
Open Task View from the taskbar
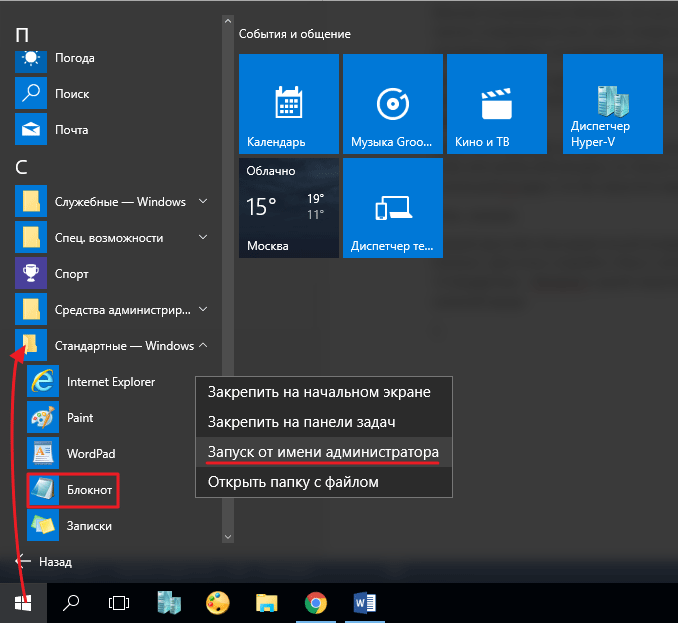[119, 603]
